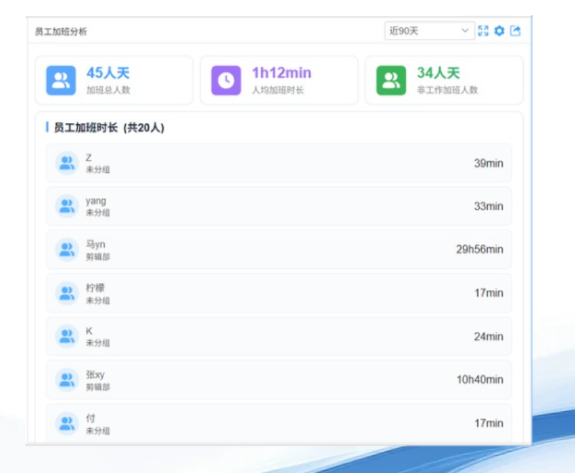Click the green 非工作加班人数 icon
575x473 pixels.
(x=391, y=80)
